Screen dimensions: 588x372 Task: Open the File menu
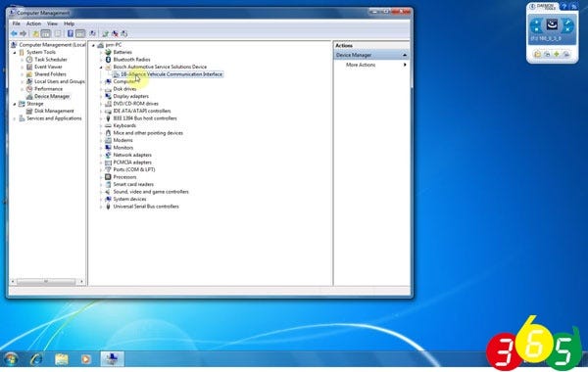(16, 23)
